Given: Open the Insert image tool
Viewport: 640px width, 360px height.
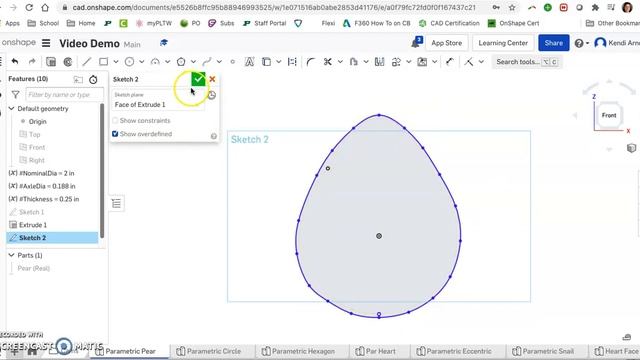Looking at the screenshot, I should click(x=422, y=62).
